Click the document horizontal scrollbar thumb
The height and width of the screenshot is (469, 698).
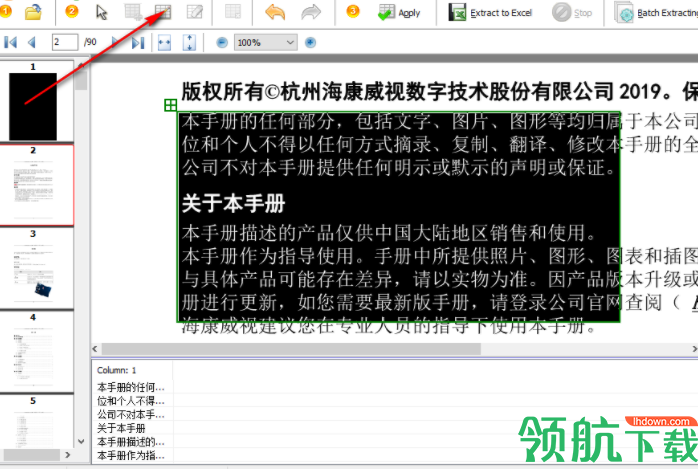291,349
